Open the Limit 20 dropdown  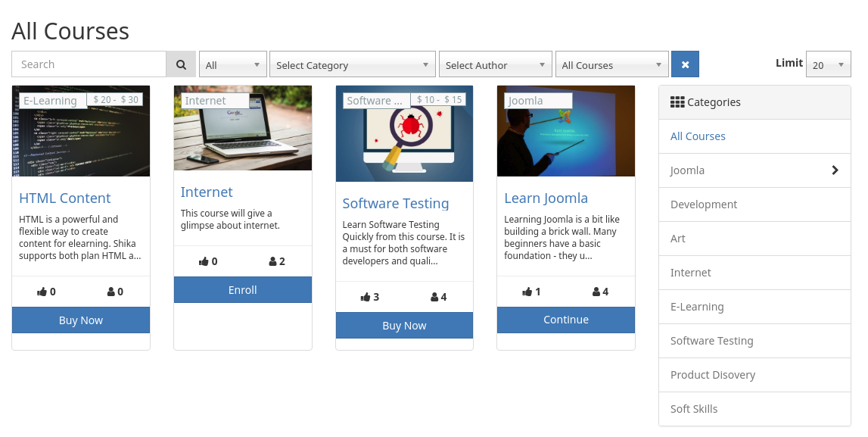[x=828, y=65]
